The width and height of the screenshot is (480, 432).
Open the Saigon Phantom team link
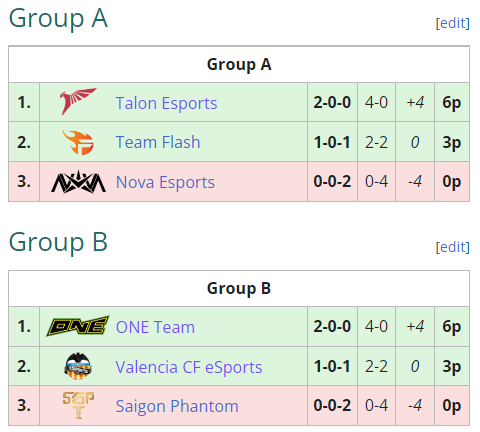click(177, 406)
